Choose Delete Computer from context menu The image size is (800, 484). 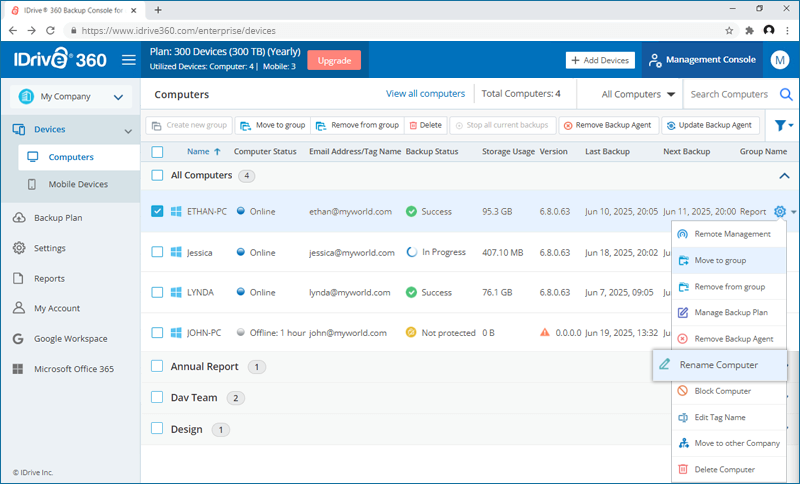coord(729,469)
